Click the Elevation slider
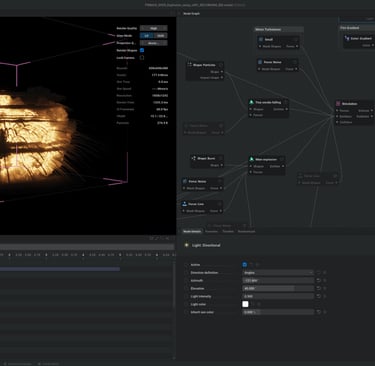 278,288
